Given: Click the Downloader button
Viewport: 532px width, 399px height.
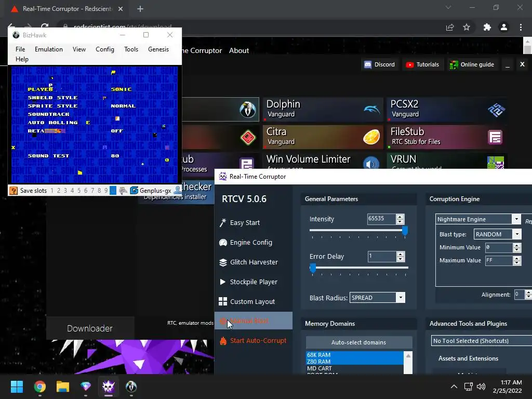Looking at the screenshot, I should coord(90,328).
